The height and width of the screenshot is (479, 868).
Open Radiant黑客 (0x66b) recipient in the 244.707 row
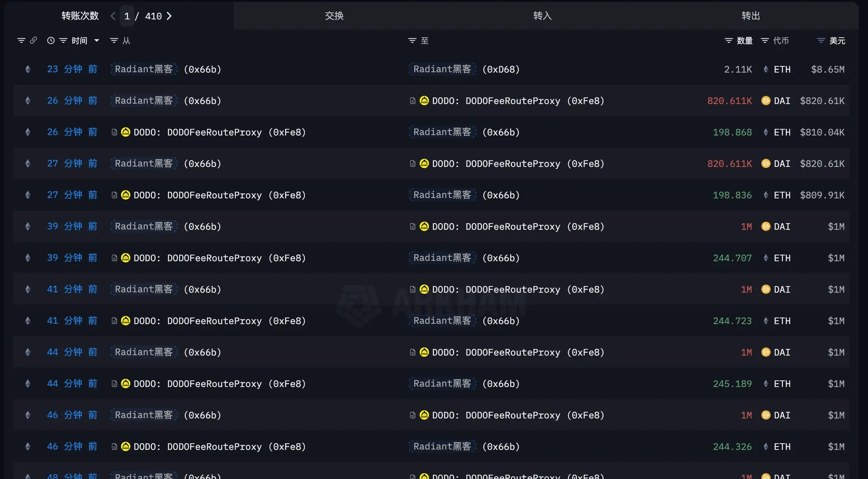tap(464, 258)
